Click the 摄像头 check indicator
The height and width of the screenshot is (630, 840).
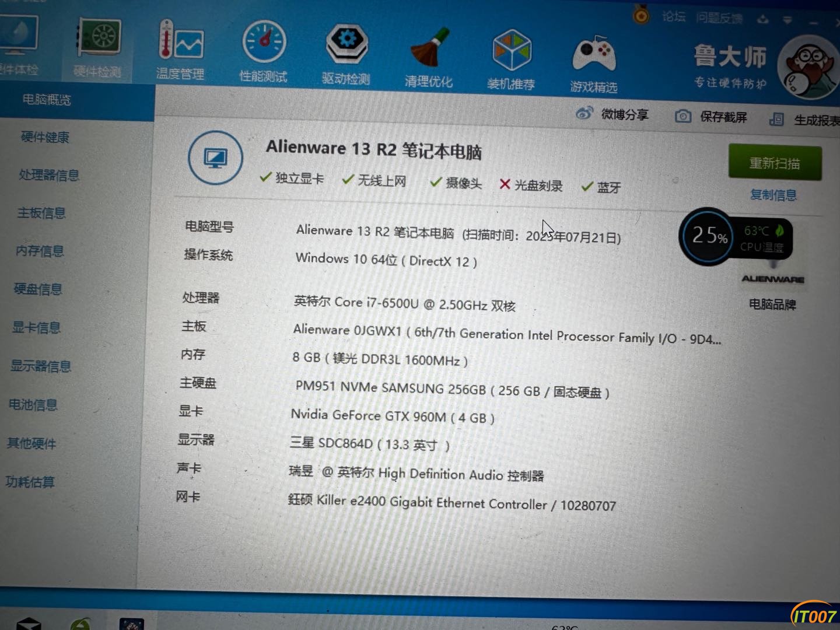(456, 183)
